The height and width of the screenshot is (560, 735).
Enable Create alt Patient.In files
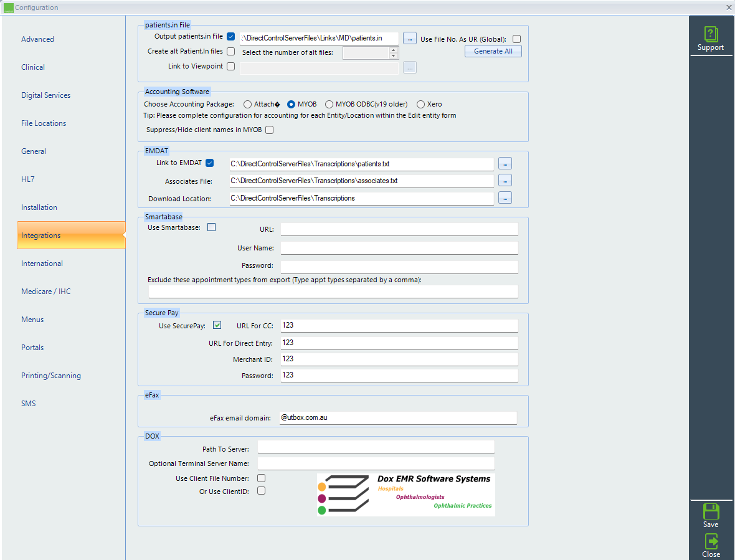click(x=230, y=52)
